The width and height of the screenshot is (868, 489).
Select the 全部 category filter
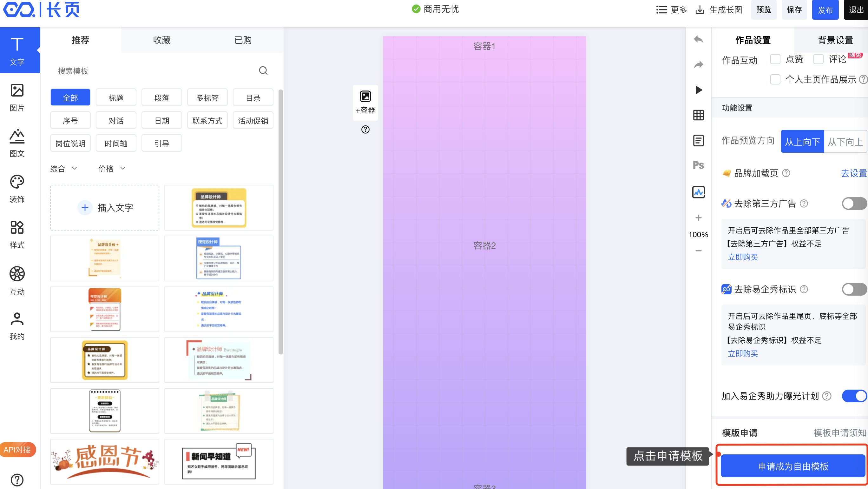pyautogui.click(x=70, y=98)
